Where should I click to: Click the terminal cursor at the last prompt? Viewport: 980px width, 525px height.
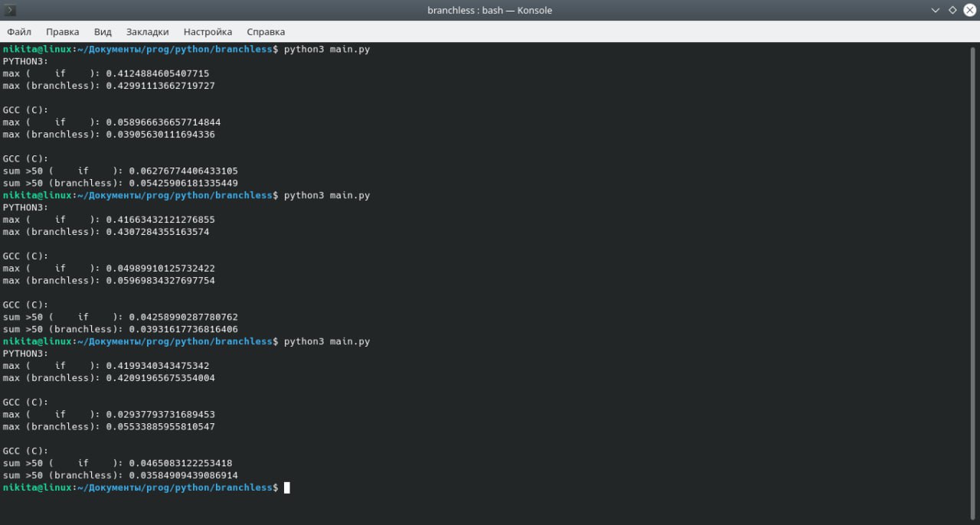click(x=287, y=487)
